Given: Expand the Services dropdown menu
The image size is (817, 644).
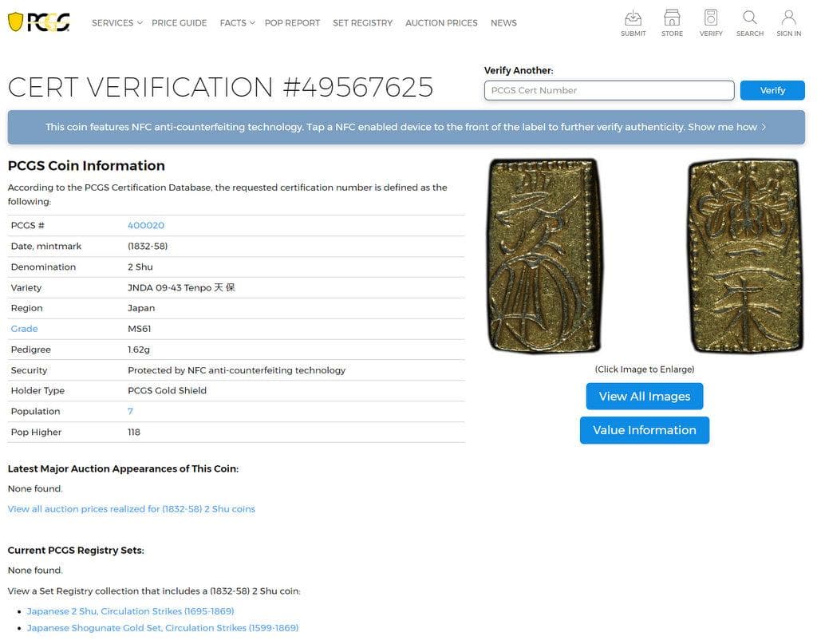Looking at the screenshot, I should 116,23.
